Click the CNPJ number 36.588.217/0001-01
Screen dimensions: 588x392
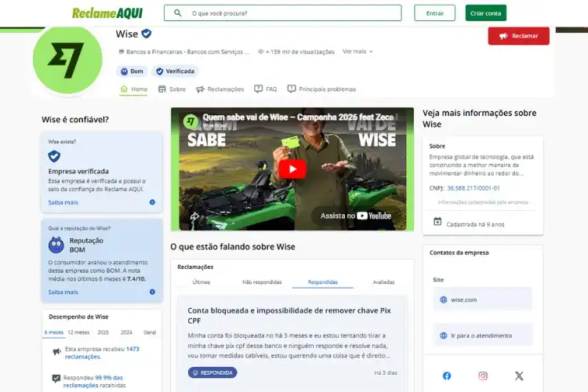pyautogui.click(x=474, y=188)
